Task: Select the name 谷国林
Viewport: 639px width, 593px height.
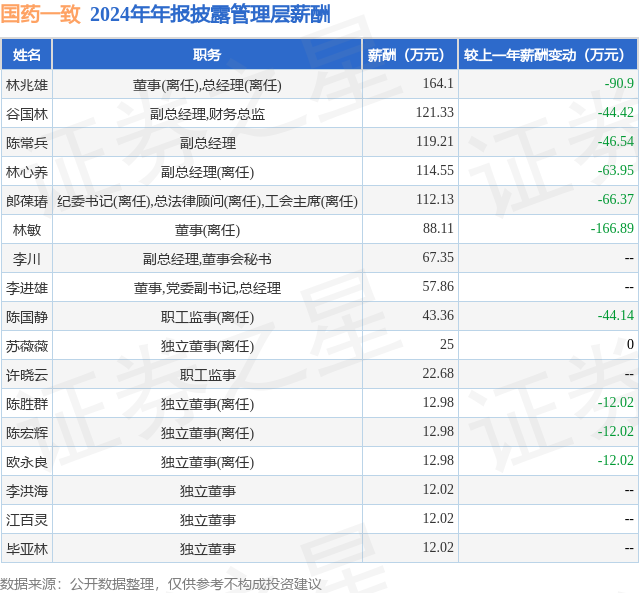Action: (26, 114)
